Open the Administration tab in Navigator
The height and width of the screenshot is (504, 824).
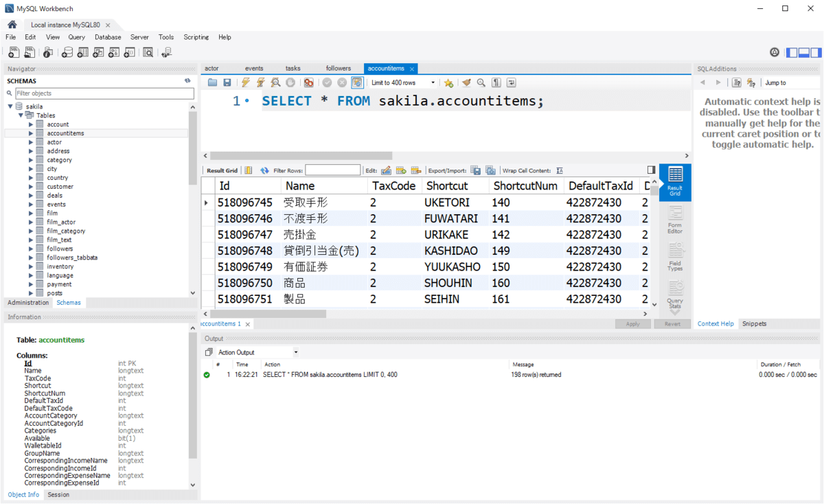point(28,303)
